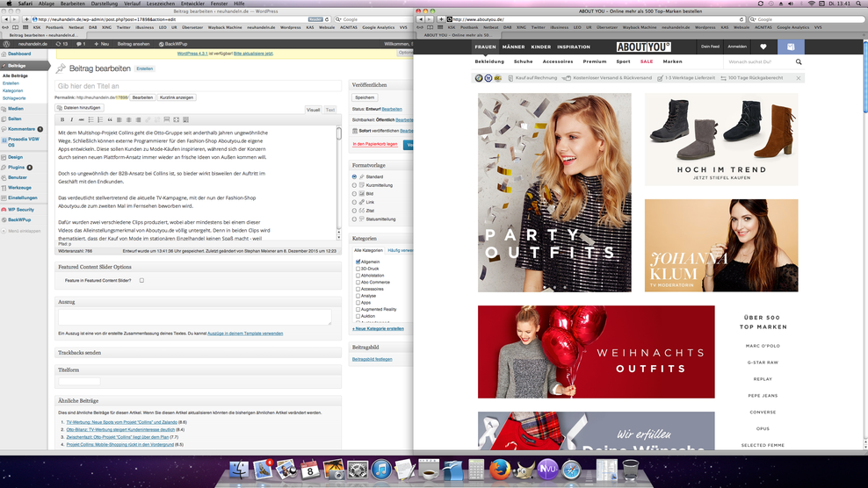
Task: Insert a bulleted list in the editor
Action: (90, 119)
